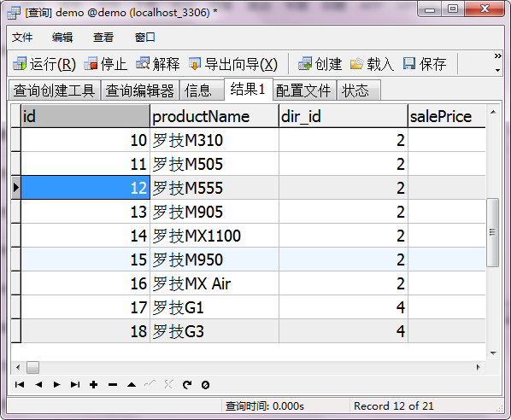Click the row selector for id 16
Viewport: 511px width, 420px height.
point(16,283)
